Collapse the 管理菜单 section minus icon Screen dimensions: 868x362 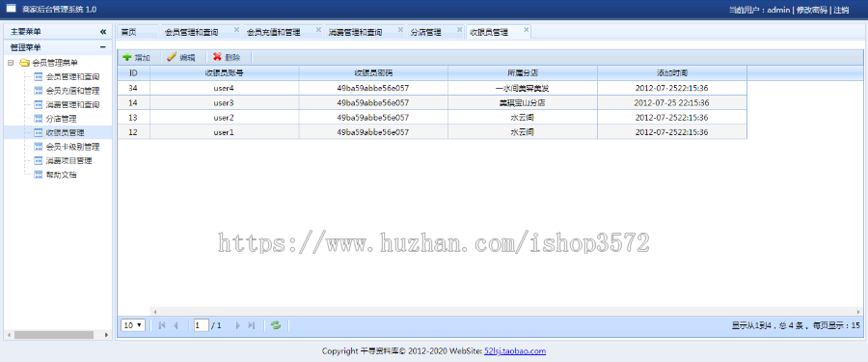[103, 47]
